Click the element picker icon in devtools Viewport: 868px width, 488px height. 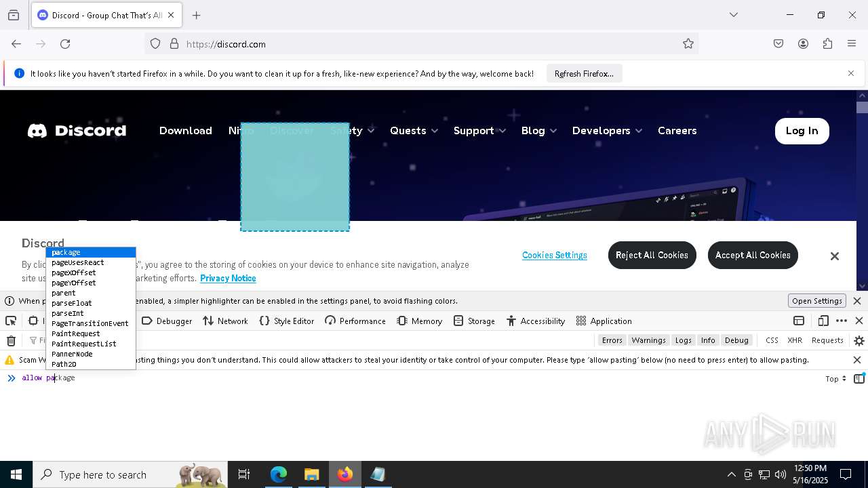click(x=11, y=321)
